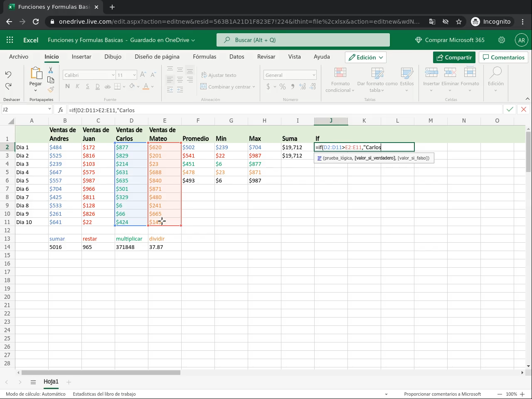
Task: Expand the Name Box dropdown for J2
Action: pyautogui.click(x=49, y=109)
